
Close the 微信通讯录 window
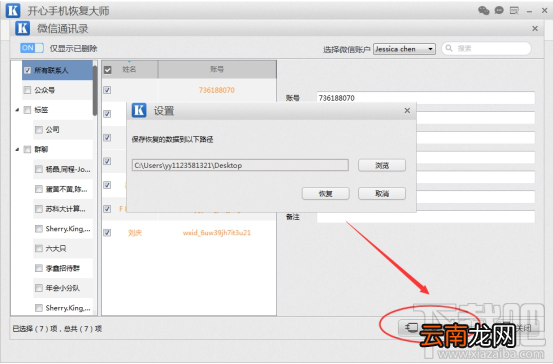click(x=535, y=28)
